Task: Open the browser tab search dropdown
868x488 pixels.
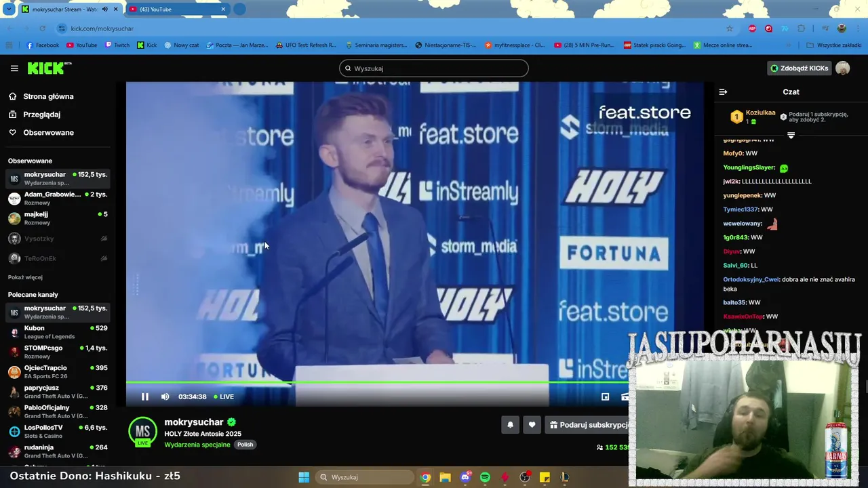Action: point(9,9)
